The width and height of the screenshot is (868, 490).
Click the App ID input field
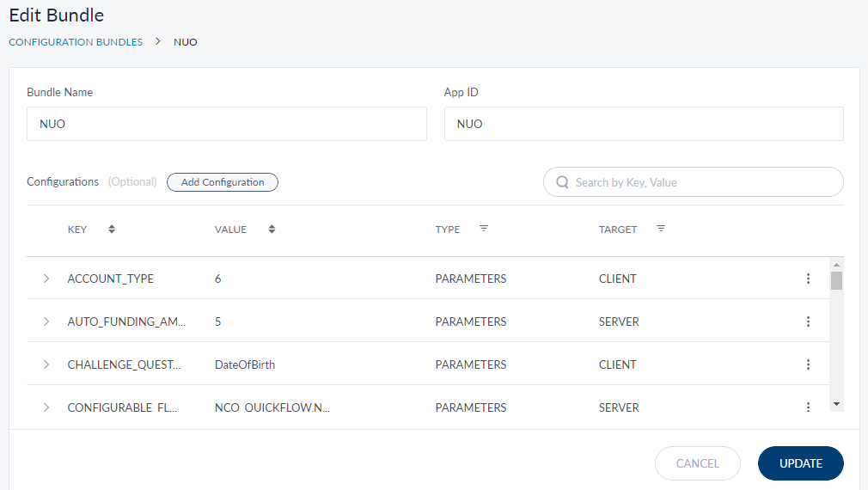tap(643, 124)
